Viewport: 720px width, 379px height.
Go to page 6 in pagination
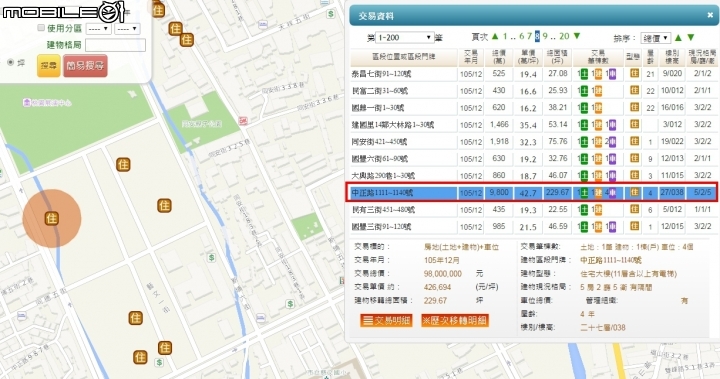522,36
